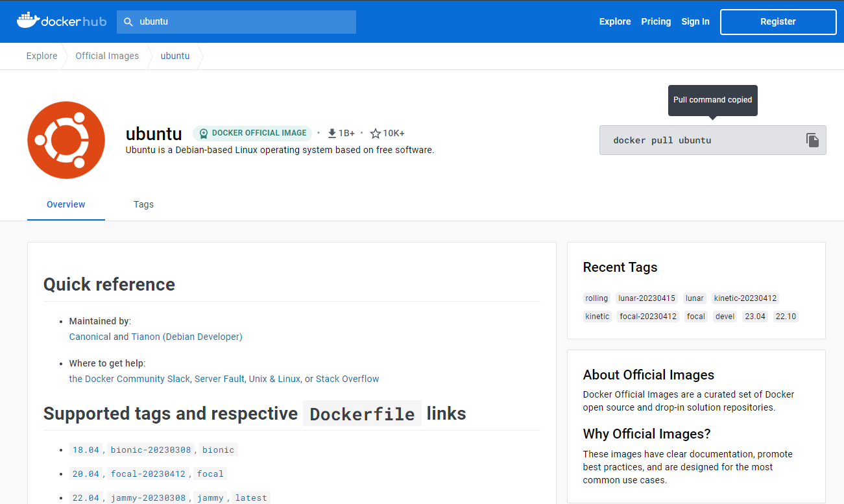Click the 20.04 tag link
844x504 pixels.
86,474
